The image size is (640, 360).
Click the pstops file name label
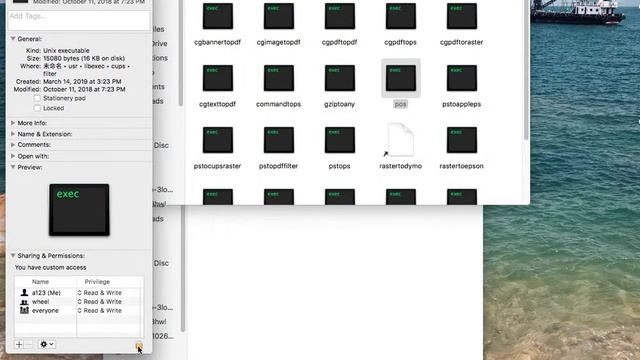pos(340,166)
